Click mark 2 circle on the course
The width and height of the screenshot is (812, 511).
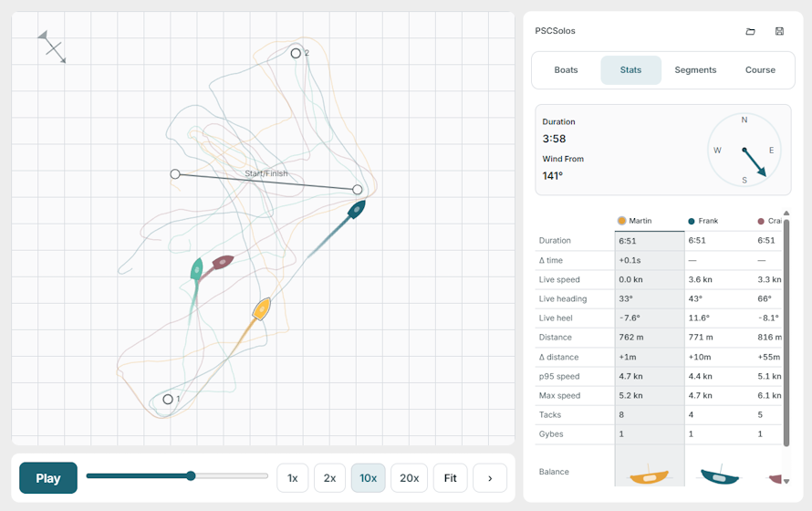click(296, 53)
